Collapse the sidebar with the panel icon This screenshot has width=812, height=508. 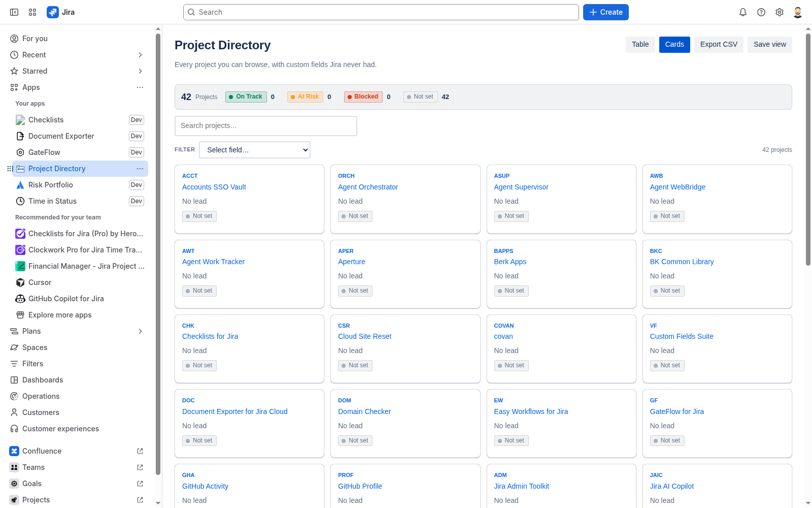pos(14,12)
